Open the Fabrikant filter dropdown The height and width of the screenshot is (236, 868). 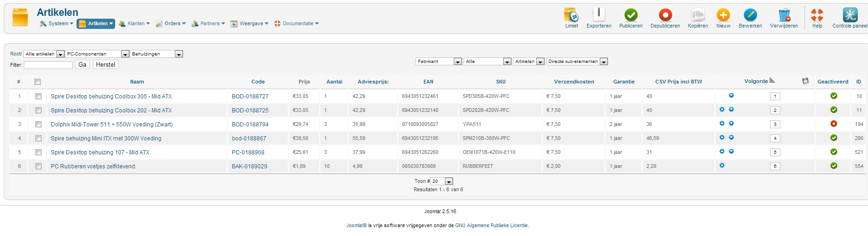coord(438,62)
